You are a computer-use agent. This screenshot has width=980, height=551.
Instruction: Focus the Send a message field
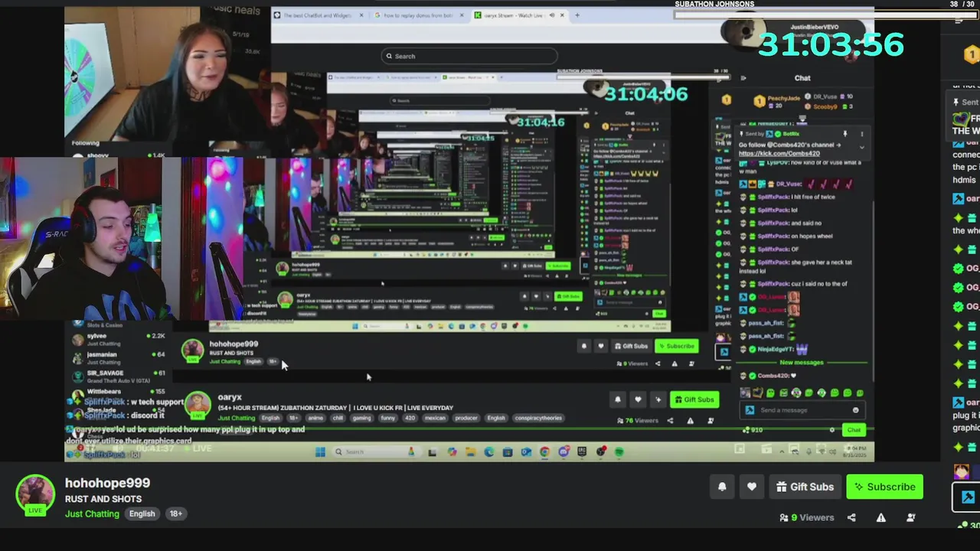pos(802,410)
